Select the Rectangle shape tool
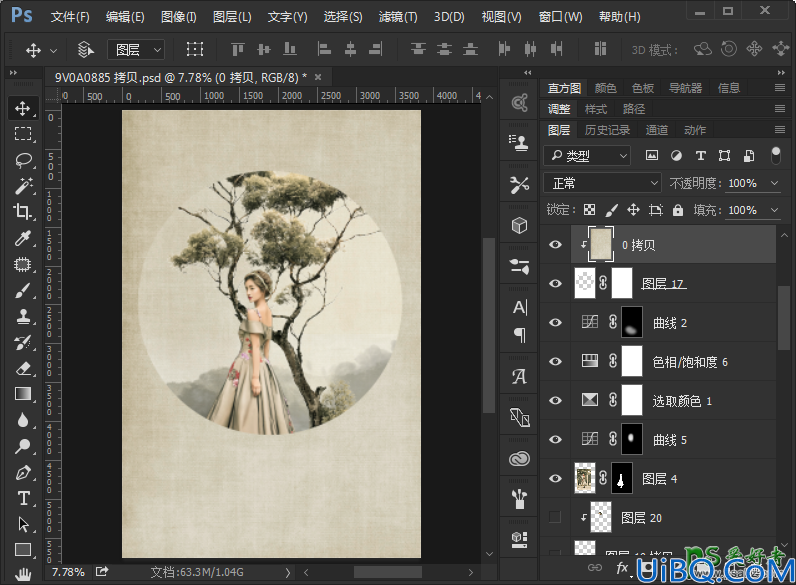Image resolution: width=796 pixels, height=585 pixels. 22,550
